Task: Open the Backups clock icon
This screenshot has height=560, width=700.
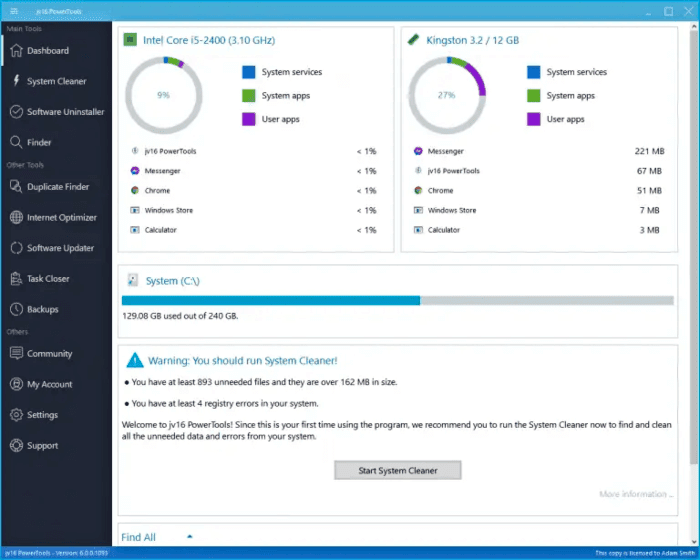Action: [17, 309]
